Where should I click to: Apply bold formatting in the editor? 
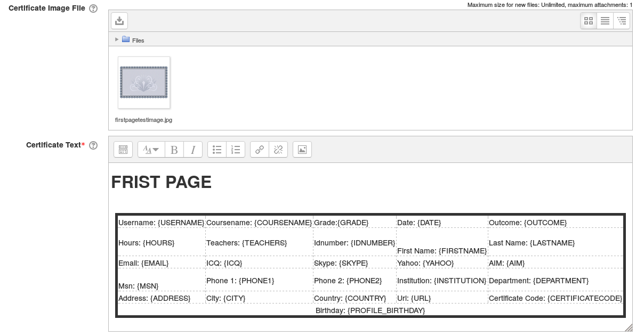[x=174, y=149]
